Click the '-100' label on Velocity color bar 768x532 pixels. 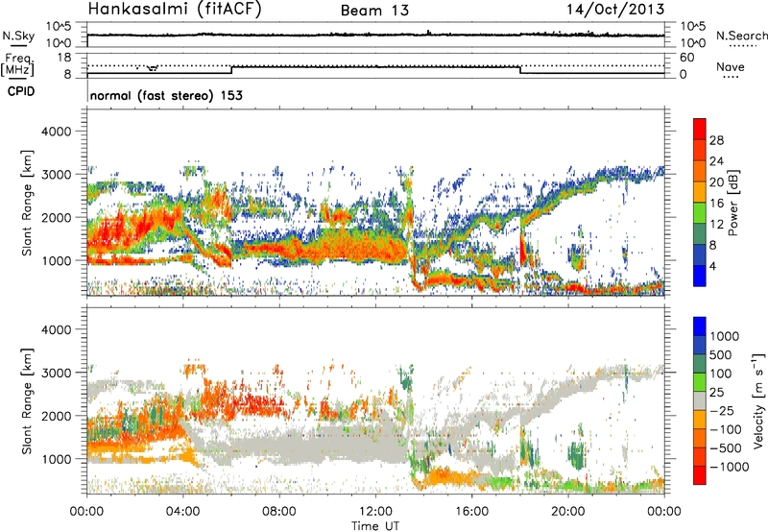click(x=726, y=429)
